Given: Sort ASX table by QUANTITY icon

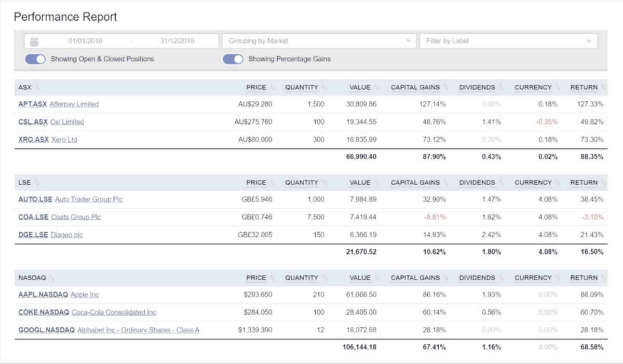Looking at the screenshot, I should coord(324,88).
